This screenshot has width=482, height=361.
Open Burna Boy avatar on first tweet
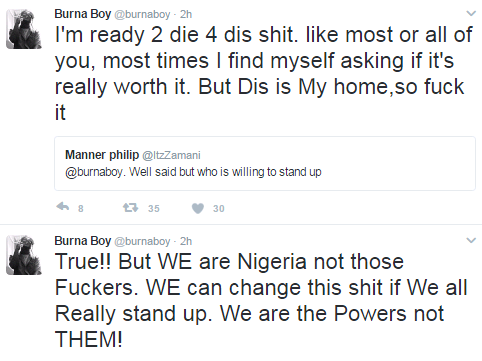(24, 29)
